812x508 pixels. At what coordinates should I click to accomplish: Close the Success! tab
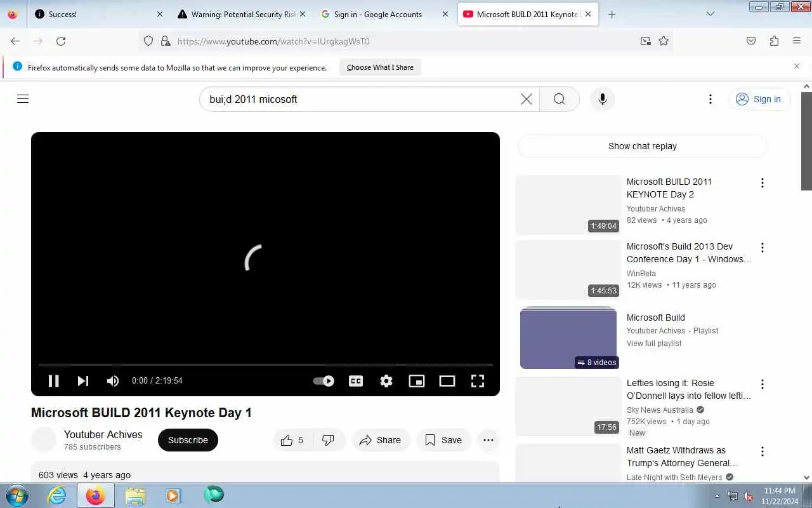tap(159, 14)
